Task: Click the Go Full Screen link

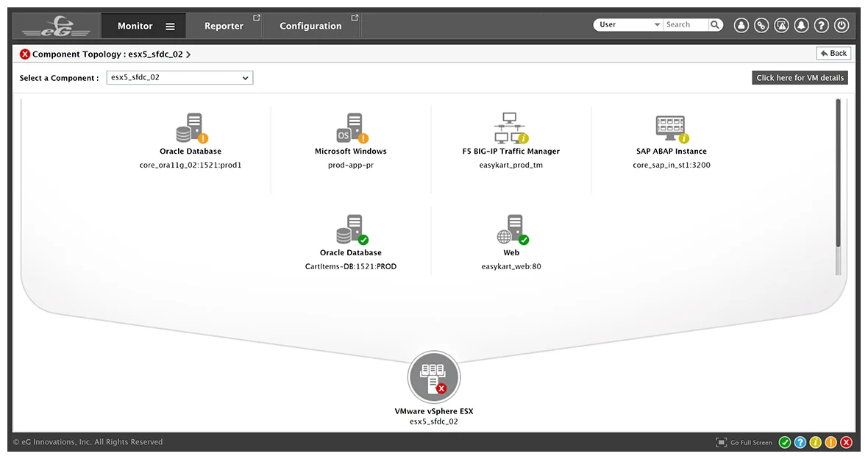Action: tap(751, 442)
